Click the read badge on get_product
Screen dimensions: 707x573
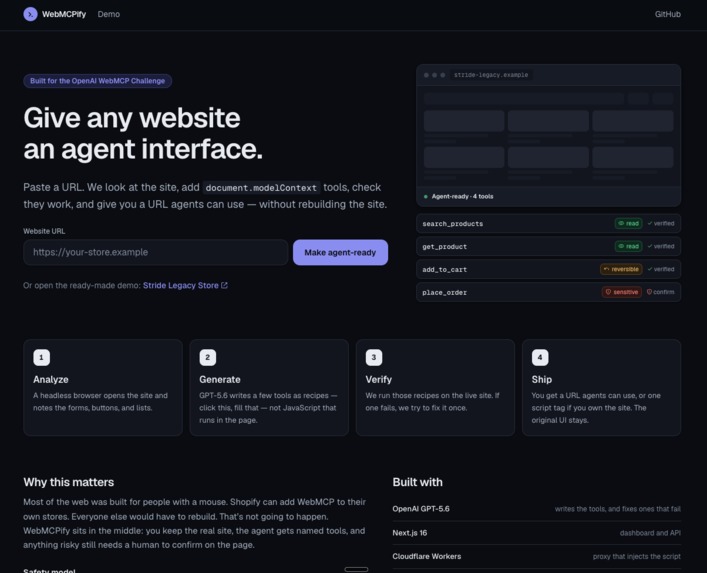(x=629, y=247)
